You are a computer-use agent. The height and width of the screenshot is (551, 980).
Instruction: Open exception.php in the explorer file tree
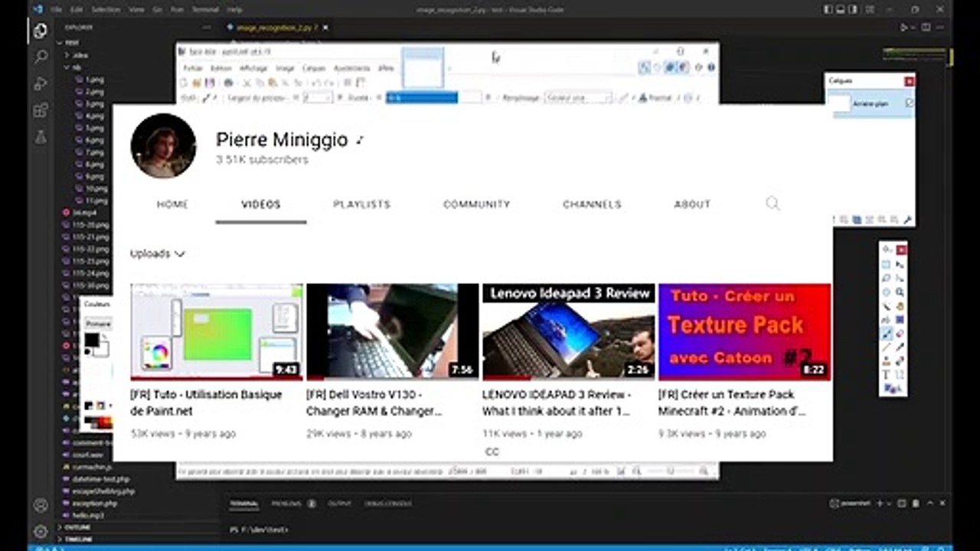pos(93,504)
